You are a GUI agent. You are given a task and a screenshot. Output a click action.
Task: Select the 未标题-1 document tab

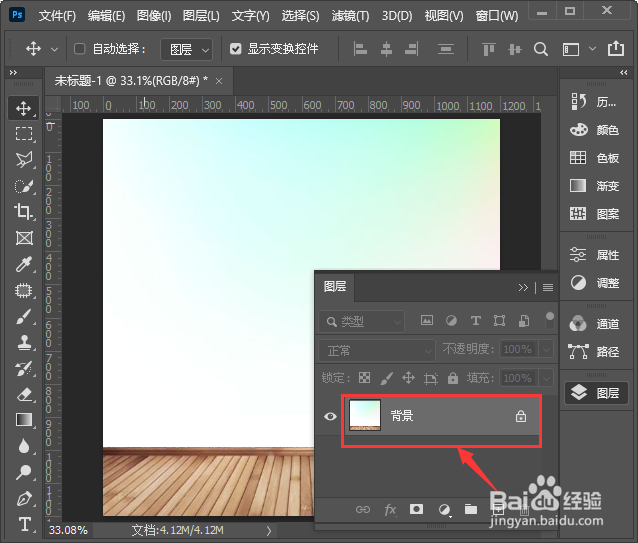coord(138,81)
